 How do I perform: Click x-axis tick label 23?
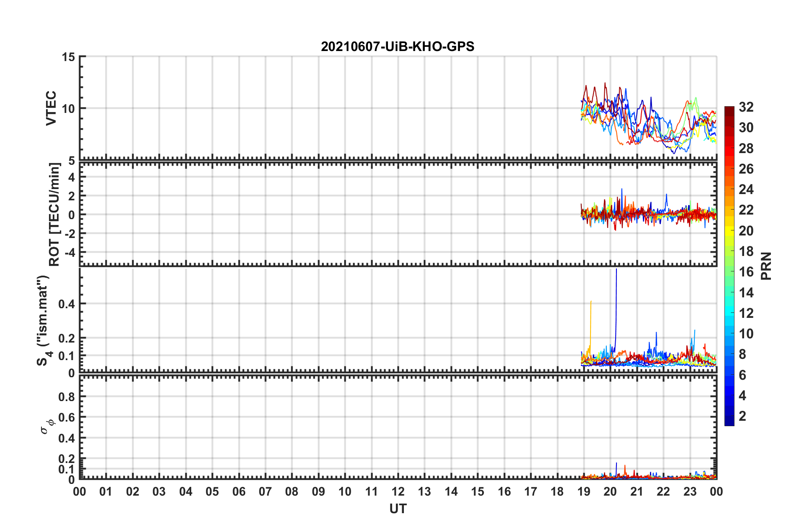coord(690,491)
